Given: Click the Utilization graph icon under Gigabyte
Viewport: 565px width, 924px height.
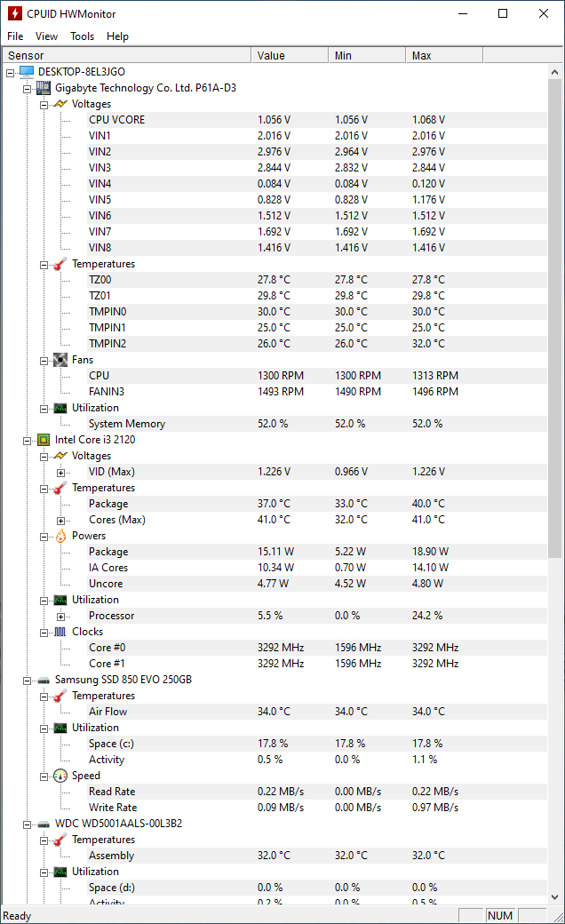Looking at the screenshot, I should coord(60,408).
